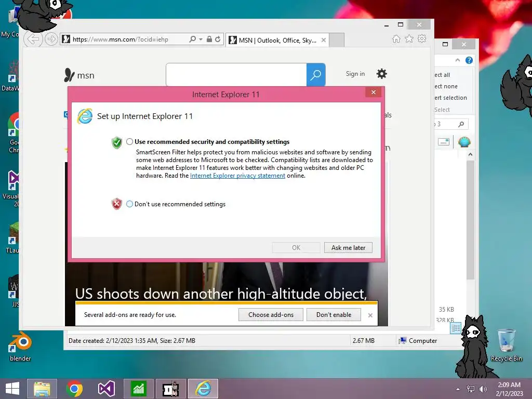The width and height of the screenshot is (532, 399).
Task: Click 'ert selection' in Explorer ribbon
Action: pos(450,98)
